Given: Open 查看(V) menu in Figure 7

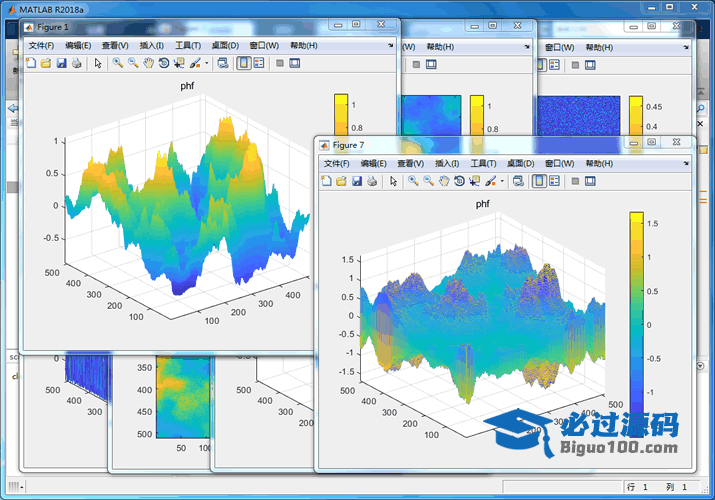Looking at the screenshot, I should [x=410, y=164].
